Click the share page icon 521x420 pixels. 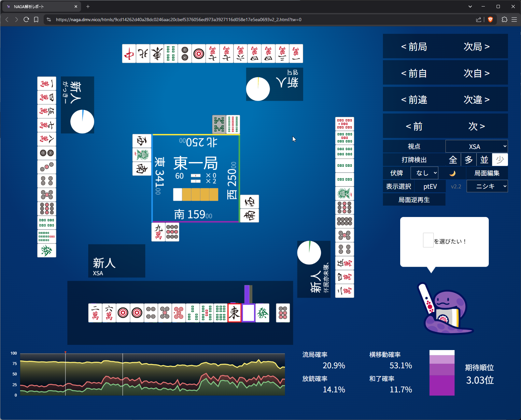point(478,20)
